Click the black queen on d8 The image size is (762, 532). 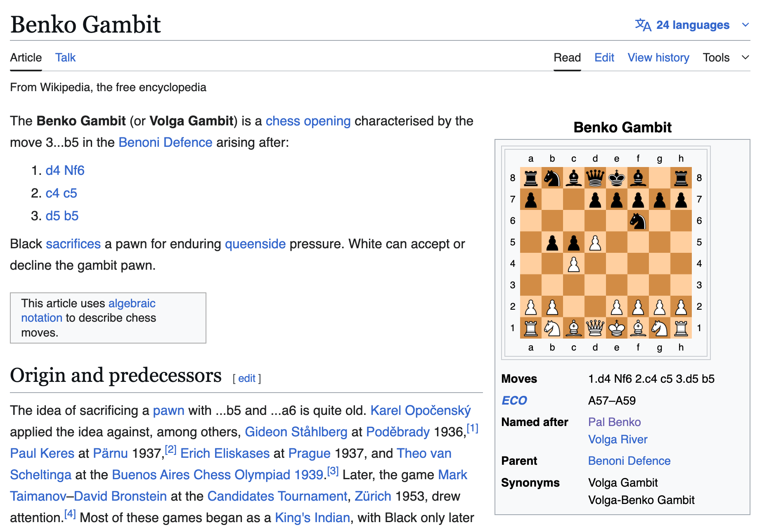click(595, 178)
